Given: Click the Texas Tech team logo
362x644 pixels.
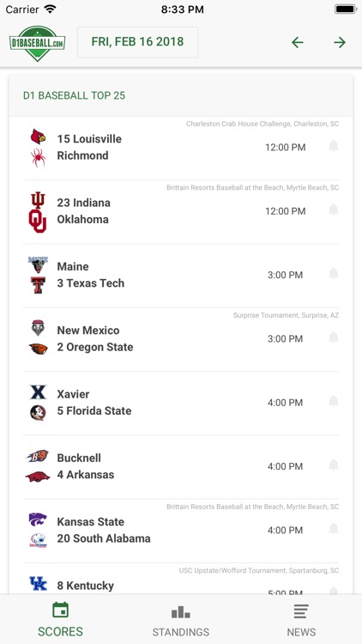Looking at the screenshot, I should pos(38,284).
